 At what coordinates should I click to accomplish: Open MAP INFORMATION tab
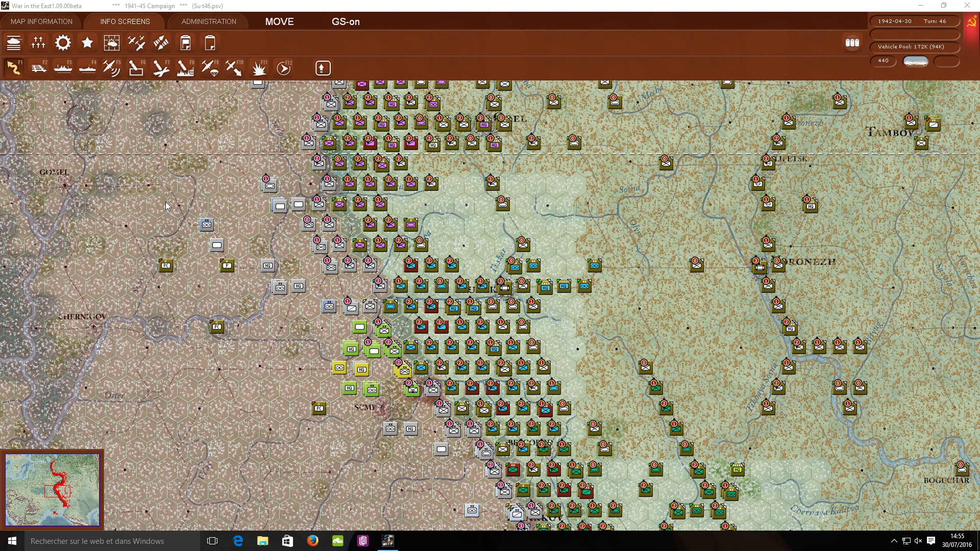41,21
